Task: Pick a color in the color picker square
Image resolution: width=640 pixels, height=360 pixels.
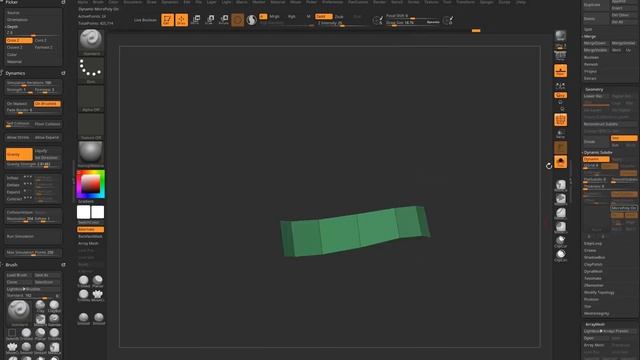Action: [91, 184]
